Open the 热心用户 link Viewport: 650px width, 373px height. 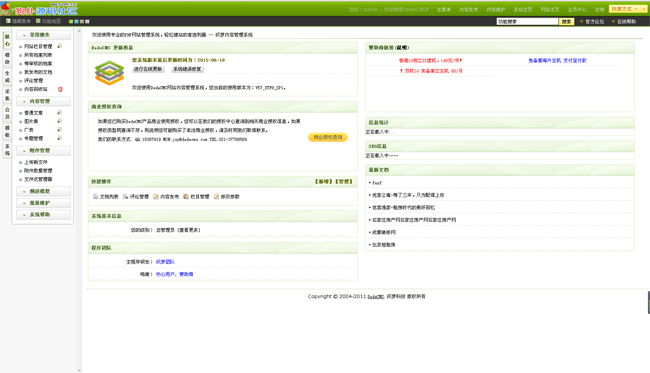tap(165, 274)
